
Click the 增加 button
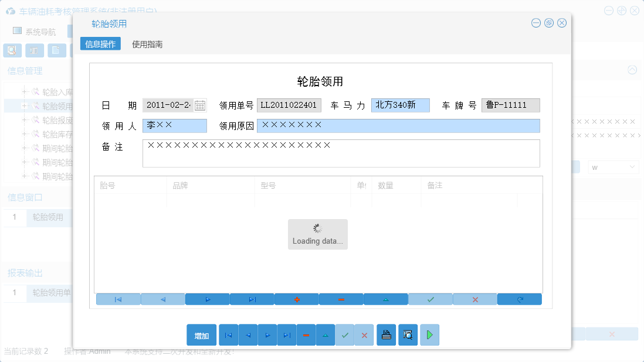[x=201, y=334]
